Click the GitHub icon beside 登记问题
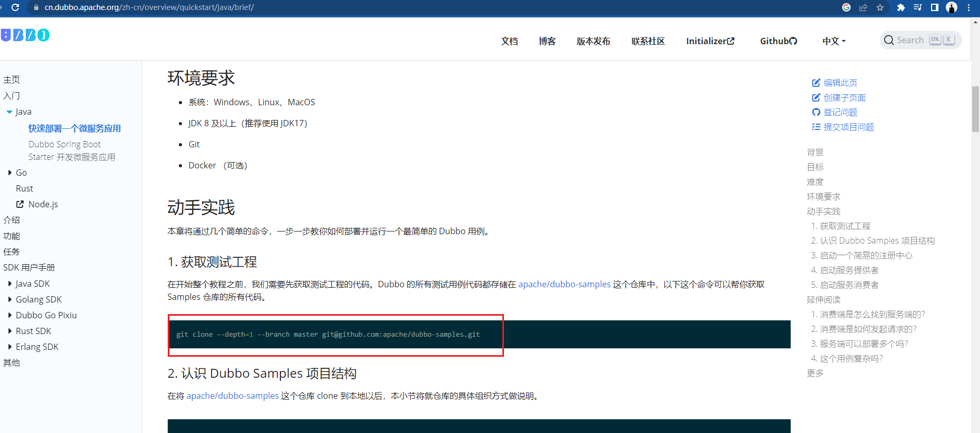This screenshot has height=433, width=980. pyautogui.click(x=816, y=112)
